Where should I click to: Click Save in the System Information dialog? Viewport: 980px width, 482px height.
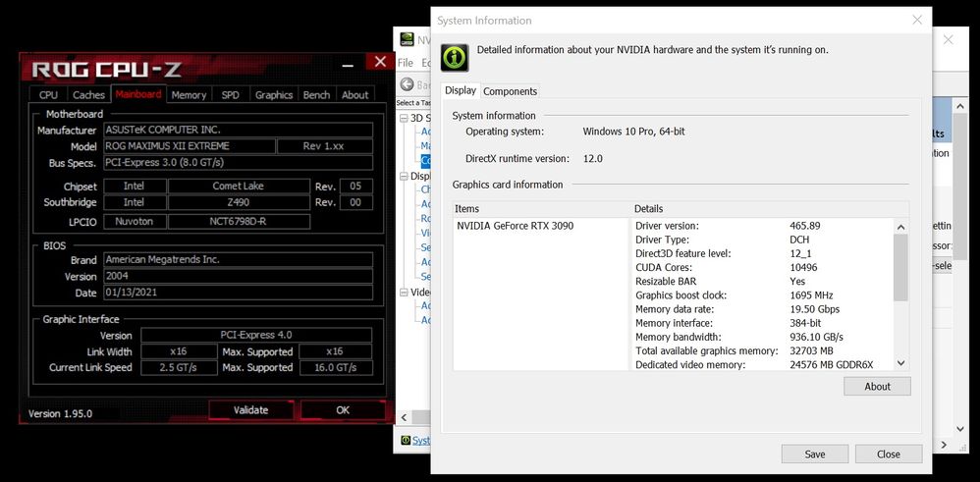(814, 455)
